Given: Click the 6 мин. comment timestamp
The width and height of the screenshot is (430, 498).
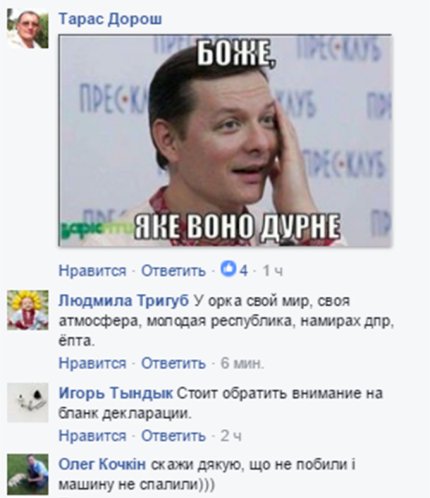Looking at the screenshot, I should pyautogui.click(x=242, y=363).
